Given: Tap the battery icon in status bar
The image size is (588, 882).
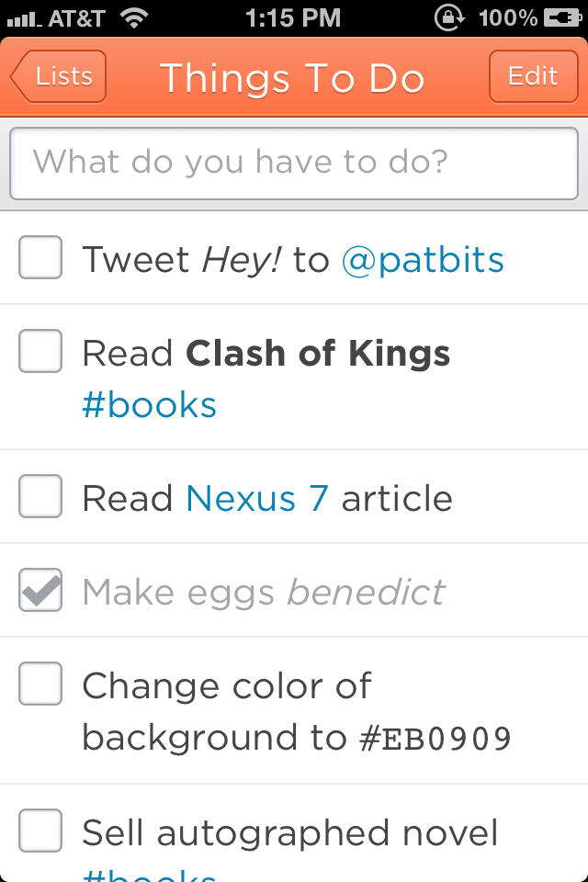Looking at the screenshot, I should [562, 18].
